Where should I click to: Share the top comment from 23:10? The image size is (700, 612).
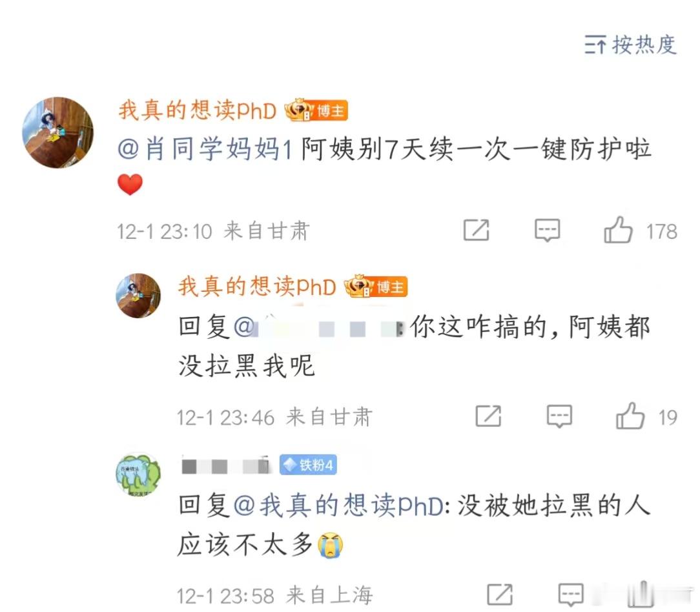[x=477, y=230]
